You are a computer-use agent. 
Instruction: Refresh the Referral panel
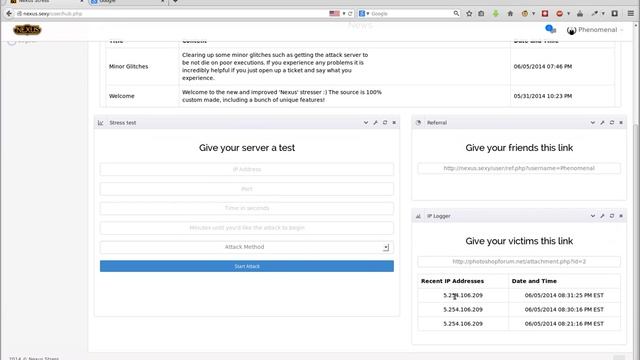(x=612, y=122)
